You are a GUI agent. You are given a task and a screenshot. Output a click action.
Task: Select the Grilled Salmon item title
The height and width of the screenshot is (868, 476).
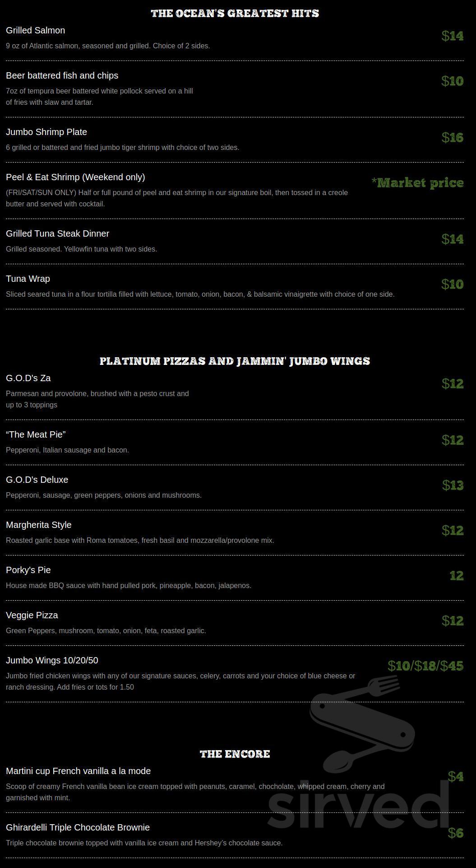click(35, 30)
